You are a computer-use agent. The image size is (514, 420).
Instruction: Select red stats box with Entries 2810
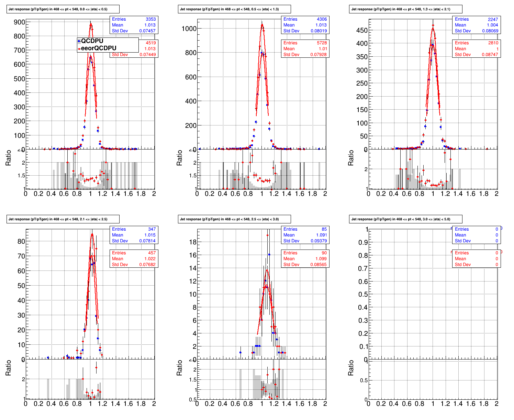tap(476, 49)
